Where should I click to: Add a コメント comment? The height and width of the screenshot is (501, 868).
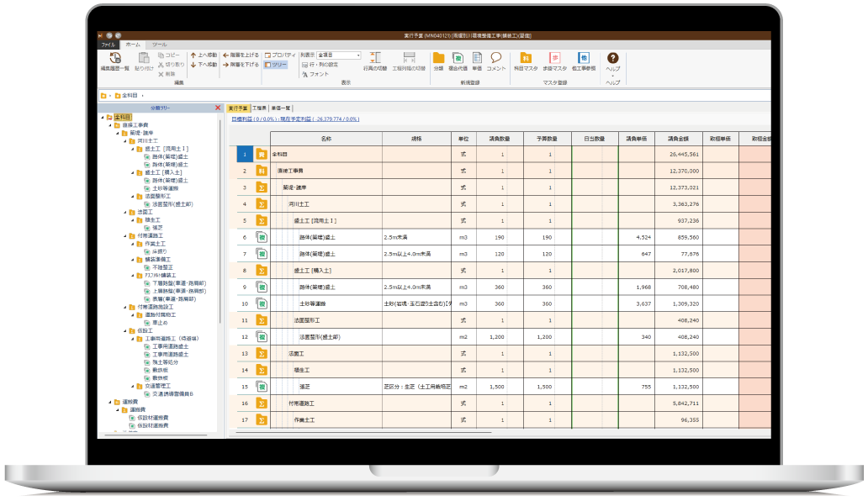(x=496, y=59)
